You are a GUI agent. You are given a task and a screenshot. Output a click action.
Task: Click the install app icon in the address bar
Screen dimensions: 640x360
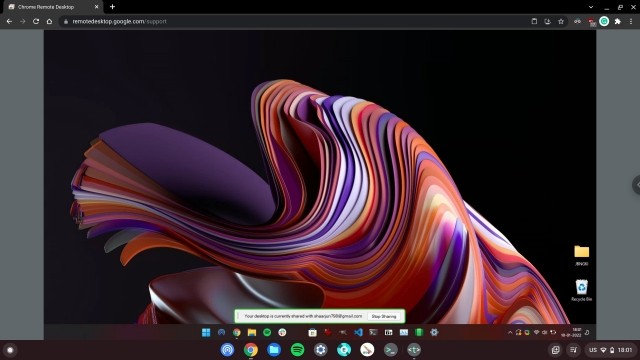[547, 21]
